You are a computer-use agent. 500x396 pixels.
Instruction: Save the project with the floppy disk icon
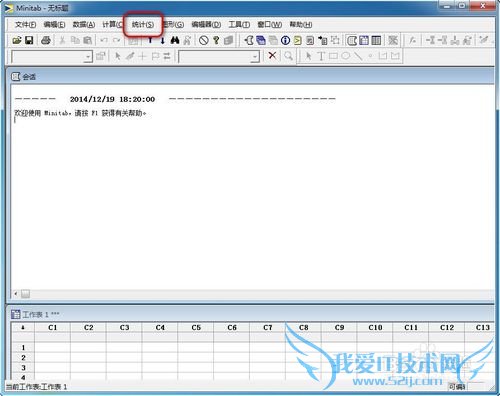coord(29,40)
